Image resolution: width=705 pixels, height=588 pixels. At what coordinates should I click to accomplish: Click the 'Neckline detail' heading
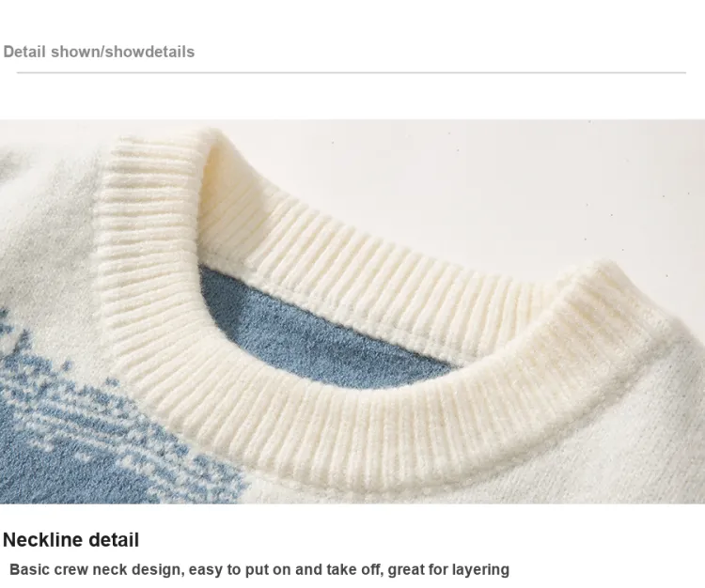pos(71,540)
